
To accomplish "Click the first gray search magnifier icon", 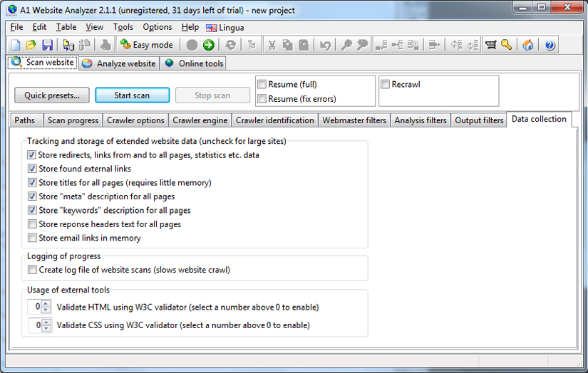I will tap(346, 45).
